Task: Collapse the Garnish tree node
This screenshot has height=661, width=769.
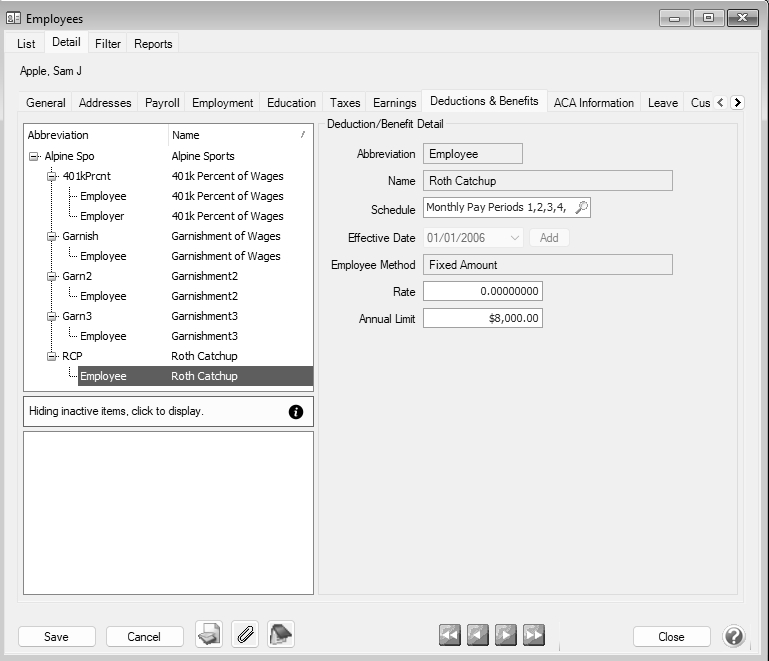Action: 52,237
